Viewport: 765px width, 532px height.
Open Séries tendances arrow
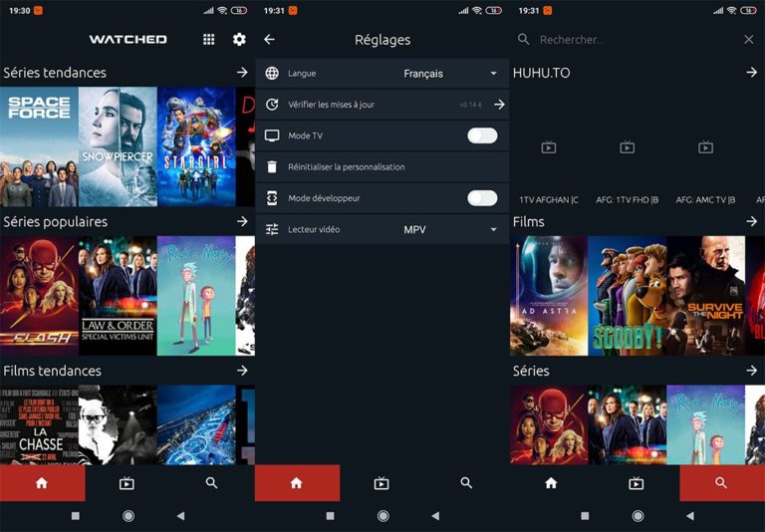tap(242, 73)
